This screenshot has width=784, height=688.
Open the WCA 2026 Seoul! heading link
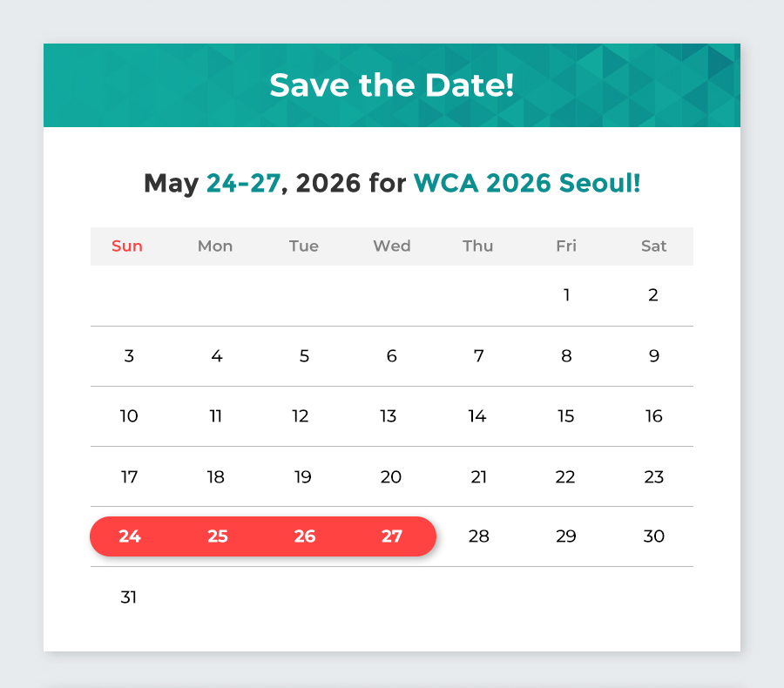coord(527,183)
